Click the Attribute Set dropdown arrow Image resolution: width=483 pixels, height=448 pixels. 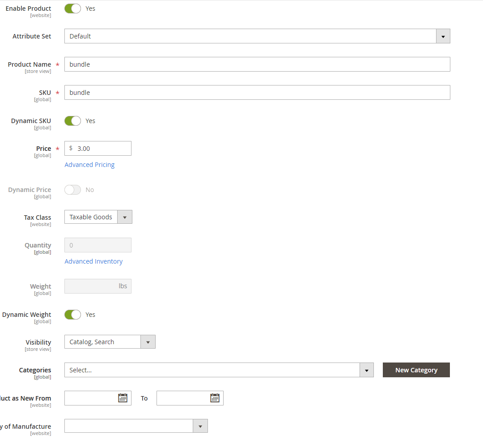tap(443, 36)
